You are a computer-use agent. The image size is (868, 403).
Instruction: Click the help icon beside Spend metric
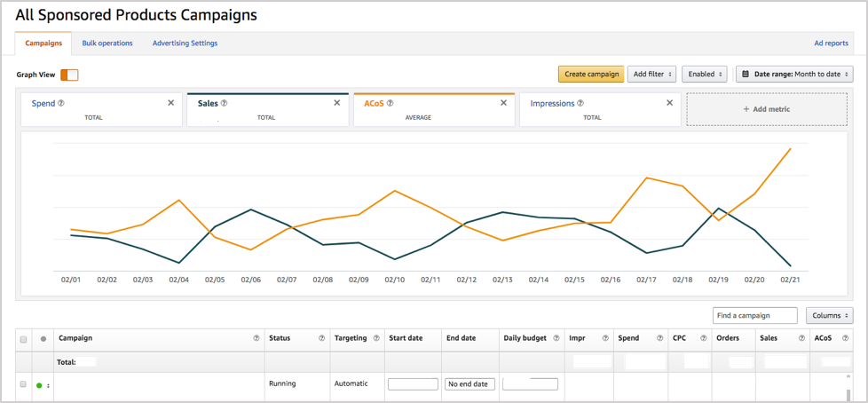pyautogui.click(x=61, y=104)
